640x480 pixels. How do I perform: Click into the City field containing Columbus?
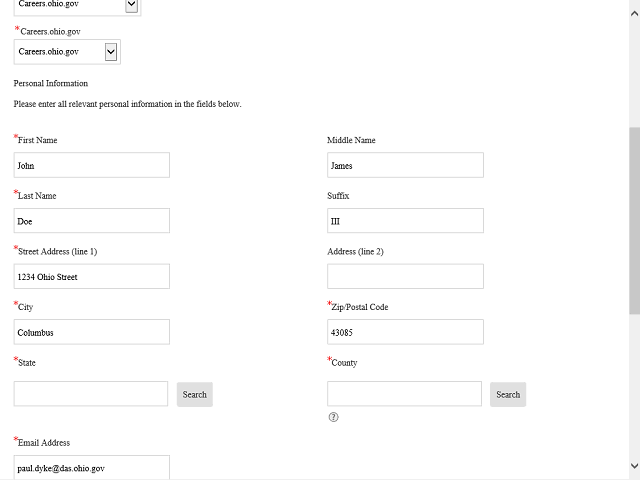(92, 332)
